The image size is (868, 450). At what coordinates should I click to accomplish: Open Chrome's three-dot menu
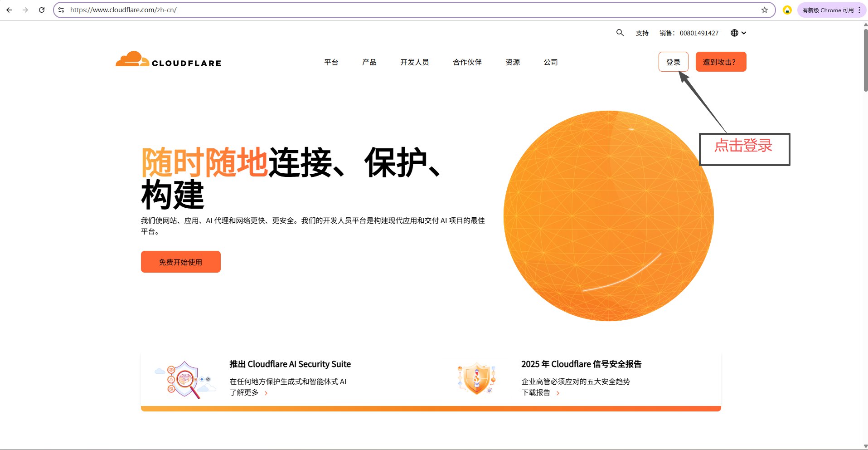coord(859,10)
